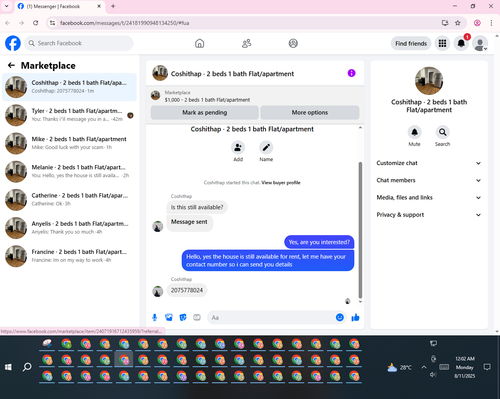Click the More options button
The height and width of the screenshot is (399, 500).
[310, 113]
